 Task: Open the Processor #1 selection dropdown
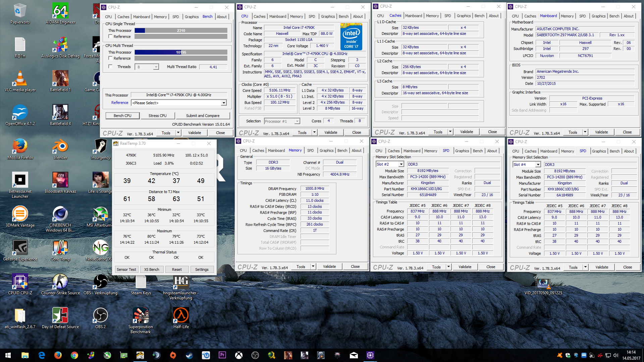[297, 121]
